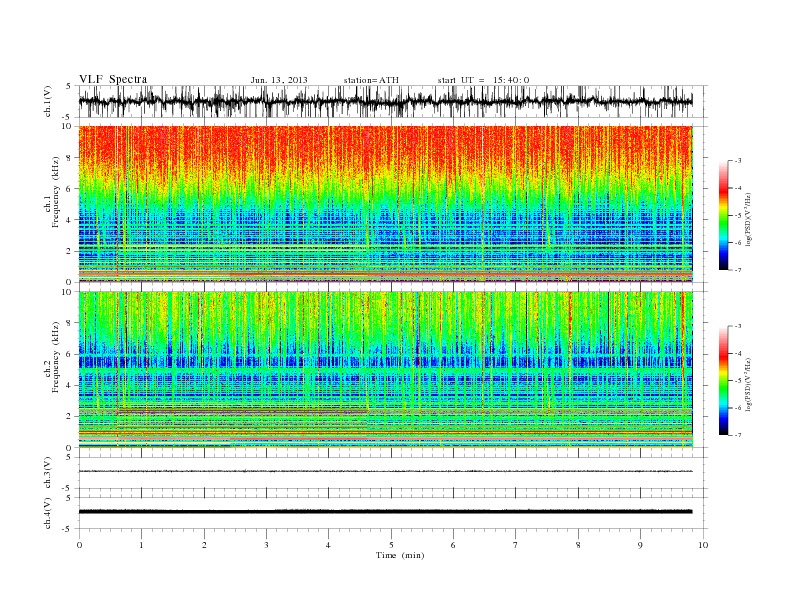
Task: Click the "ch.1 Frequency (kHz)" axis label
Action: [x=52, y=192]
